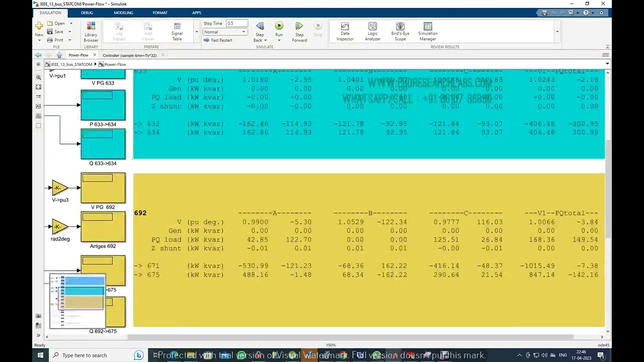
Task: Click Fit to View palette icon
Action: (38, 87)
